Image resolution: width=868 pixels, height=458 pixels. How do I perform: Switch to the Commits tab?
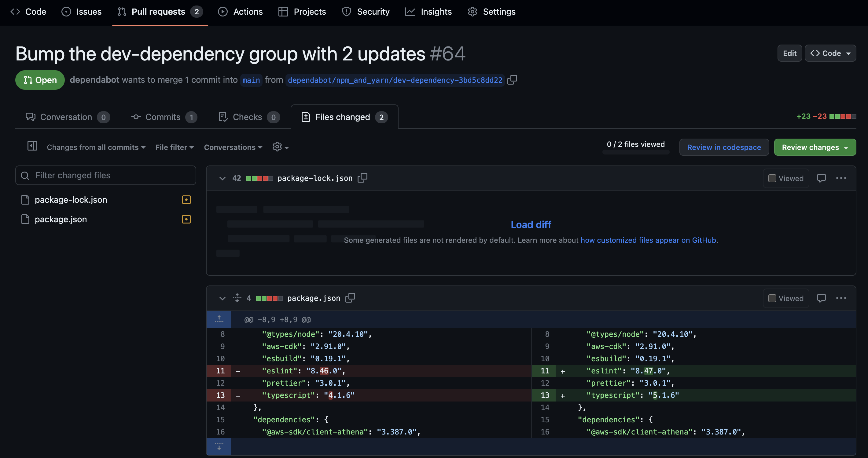(164, 117)
